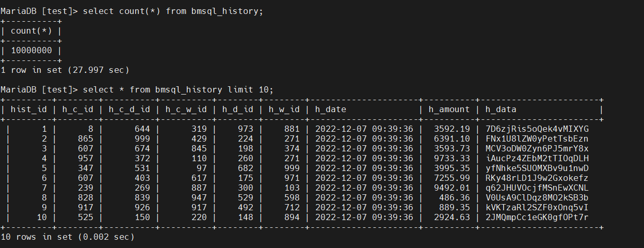Click h_c_id value 957
The image size is (644, 248).
pyautogui.click(x=86, y=159)
